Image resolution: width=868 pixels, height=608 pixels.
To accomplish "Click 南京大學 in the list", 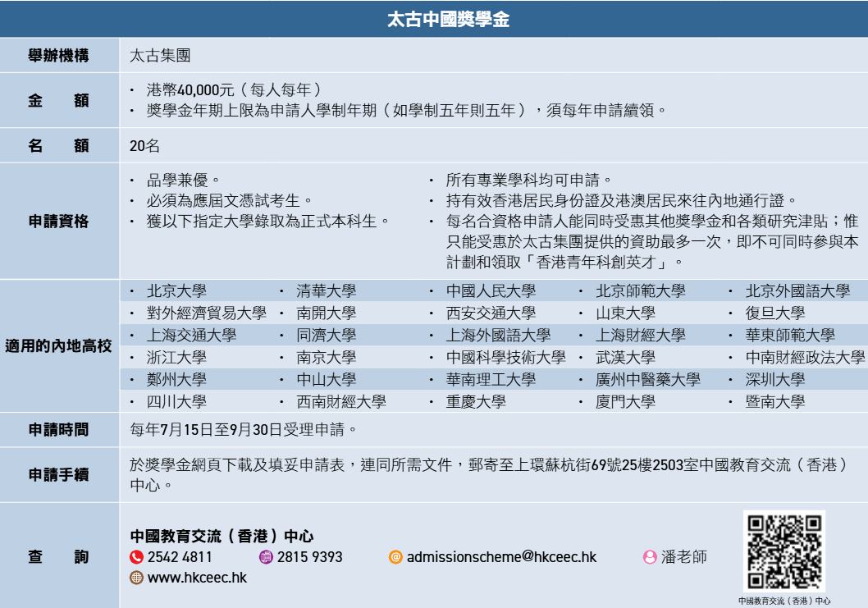I will 326,358.
